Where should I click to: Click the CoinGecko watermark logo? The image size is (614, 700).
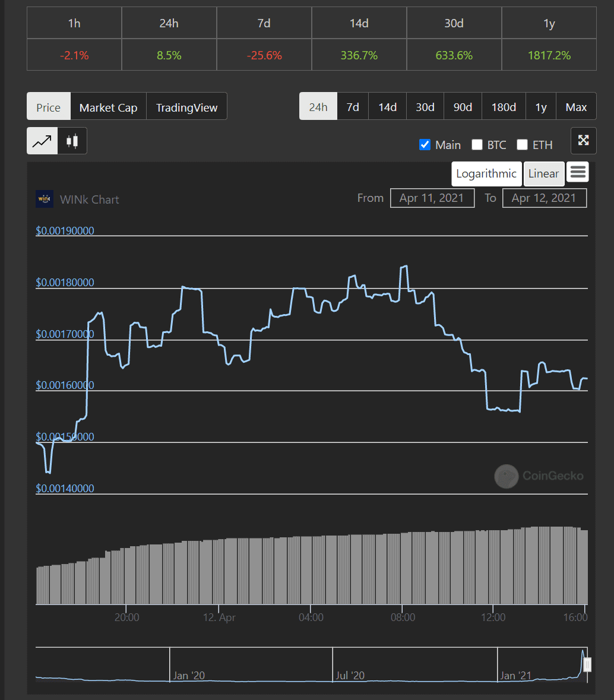[506, 476]
